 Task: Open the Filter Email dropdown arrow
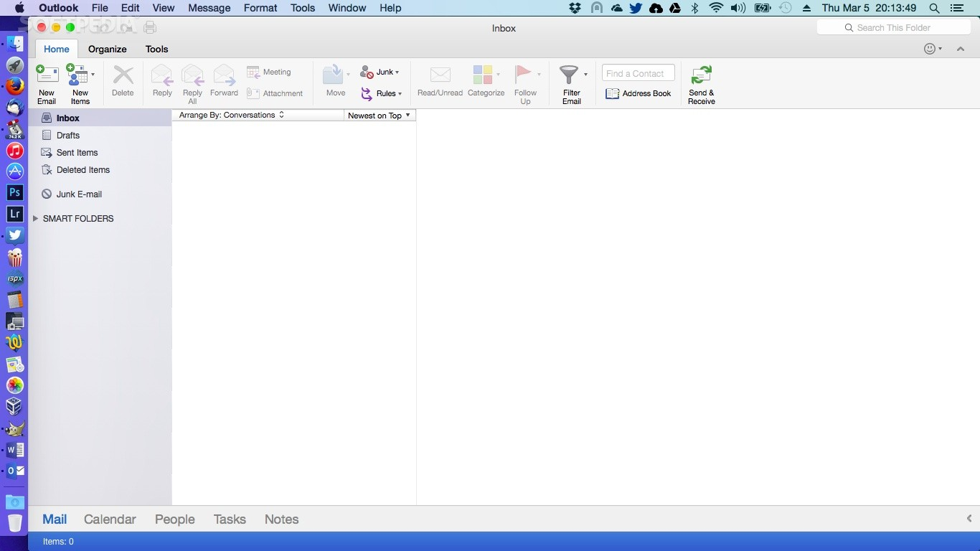[x=585, y=75]
